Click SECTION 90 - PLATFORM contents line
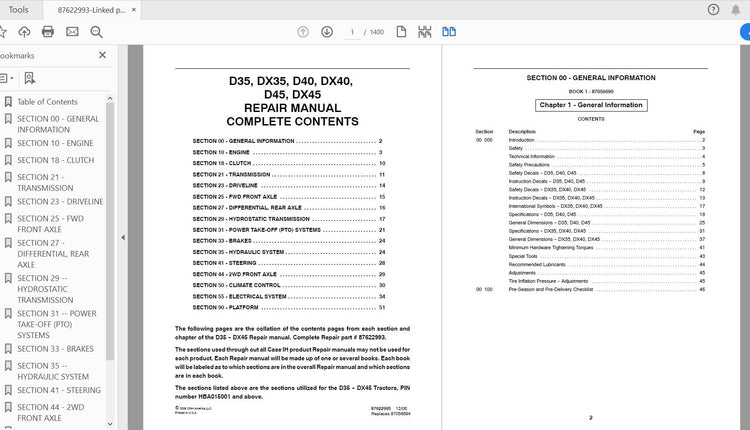The image size is (750, 430). 288,308
